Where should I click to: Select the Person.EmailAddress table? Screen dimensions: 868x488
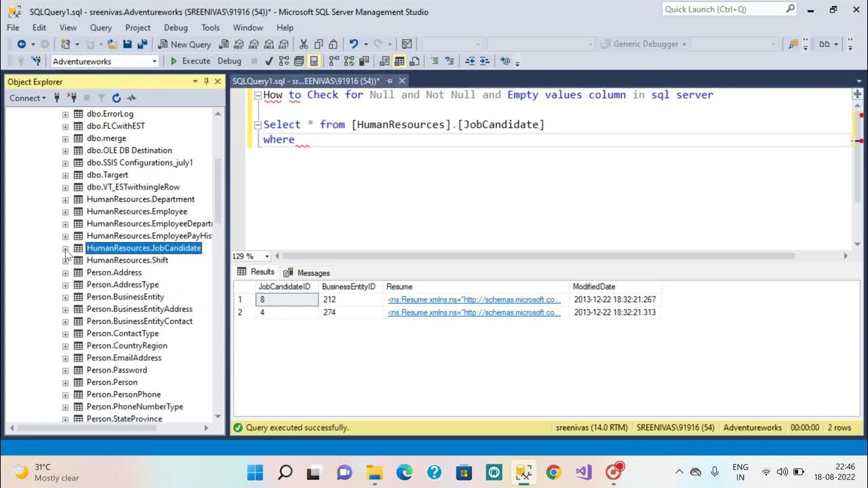[x=124, y=358]
